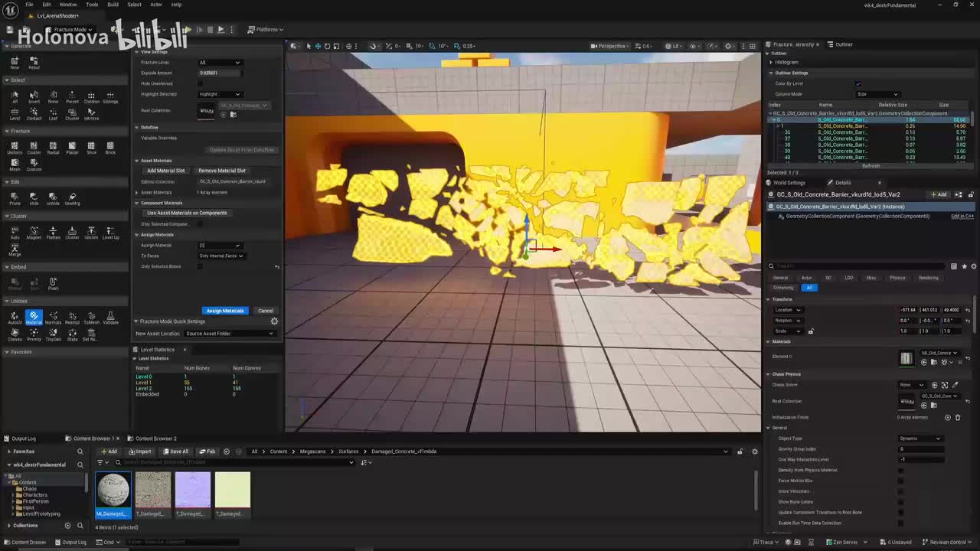Click the Unhide edit tool
The image size is (980, 551).
53,198
